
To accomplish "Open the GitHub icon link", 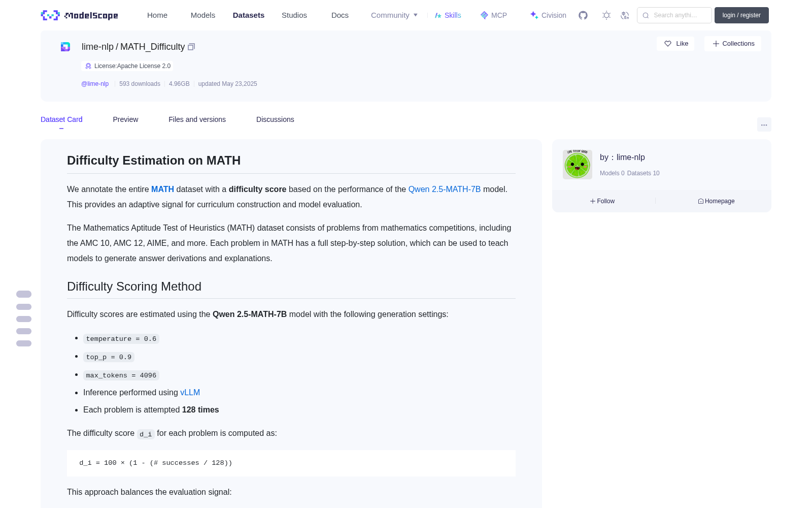I will [x=583, y=15].
